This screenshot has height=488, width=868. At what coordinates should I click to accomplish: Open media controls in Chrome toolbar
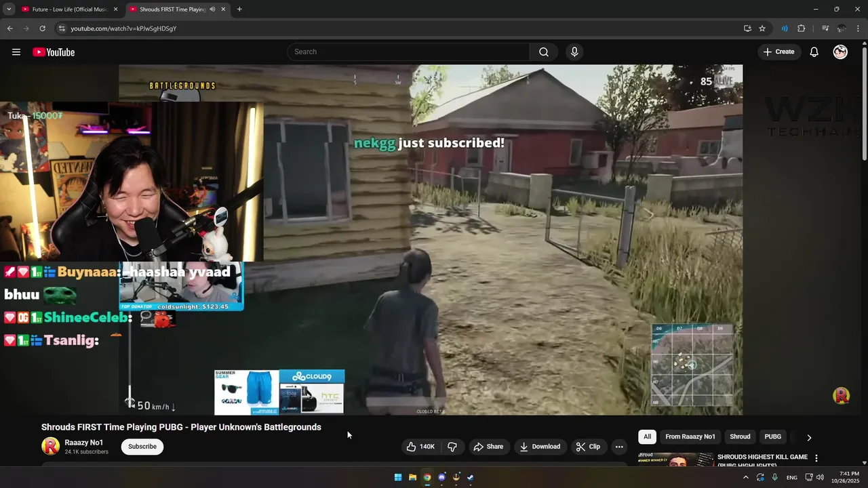tap(825, 28)
